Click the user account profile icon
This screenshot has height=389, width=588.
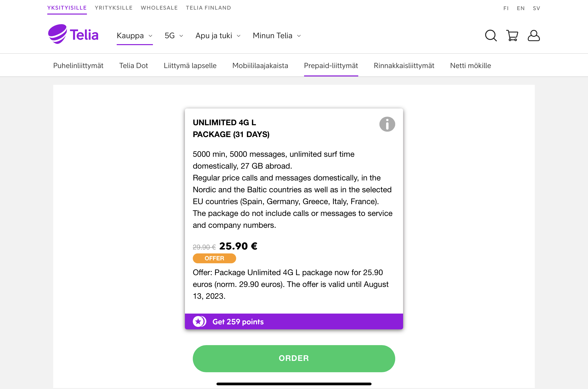[x=534, y=36]
